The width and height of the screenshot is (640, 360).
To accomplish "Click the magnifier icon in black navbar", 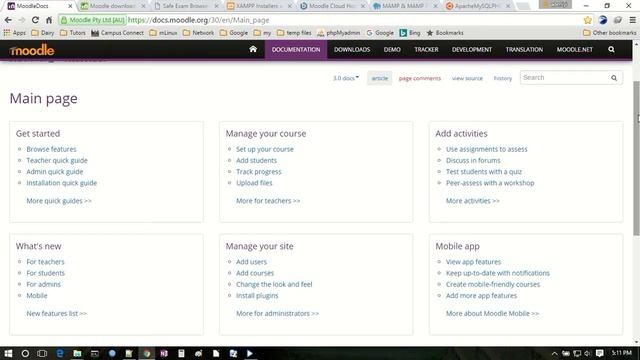I will (x=611, y=49).
